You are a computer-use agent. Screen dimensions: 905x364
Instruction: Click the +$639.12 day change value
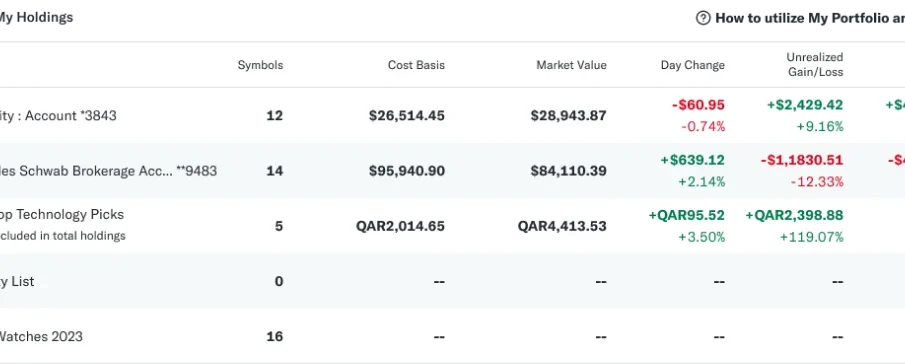tap(693, 160)
